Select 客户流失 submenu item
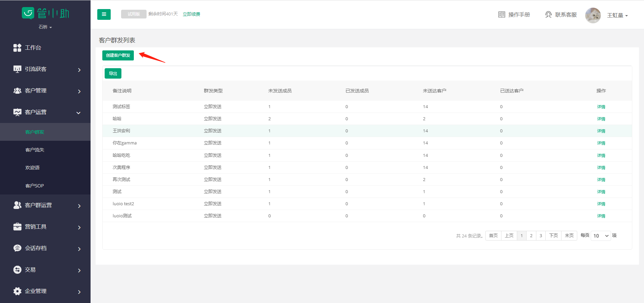Image resolution: width=644 pixels, height=303 pixels. 35,150
